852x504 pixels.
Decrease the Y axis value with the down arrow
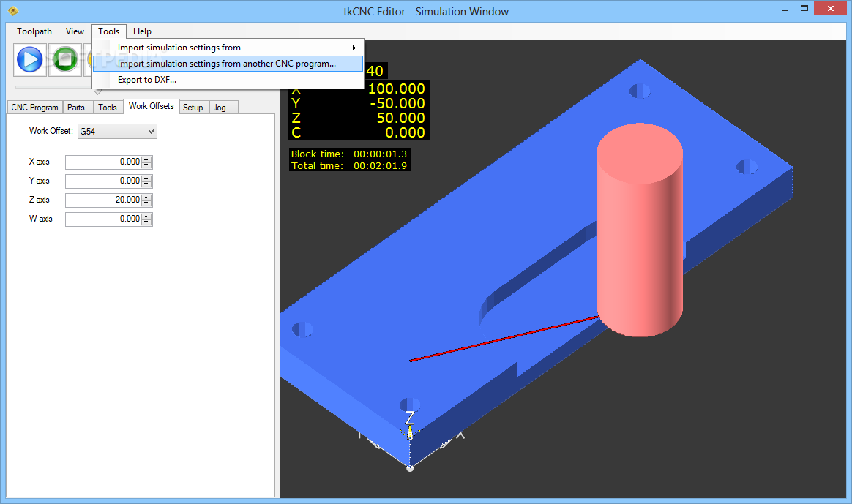(x=146, y=184)
